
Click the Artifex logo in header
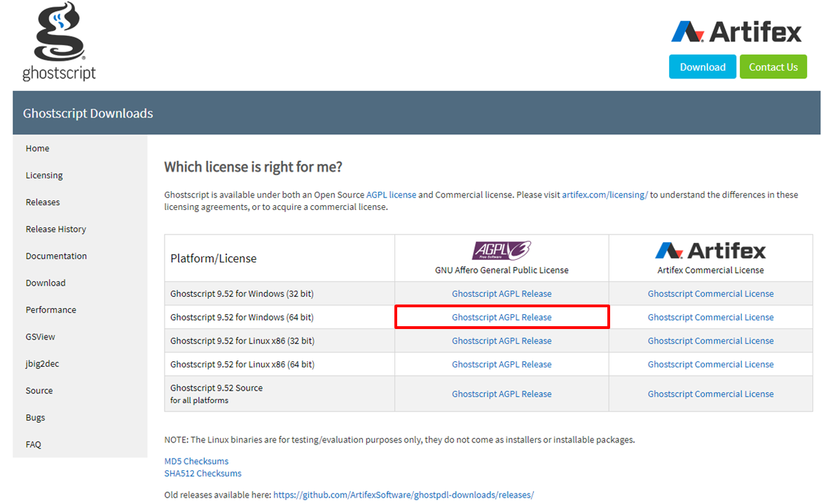pyautogui.click(x=737, y=31)
